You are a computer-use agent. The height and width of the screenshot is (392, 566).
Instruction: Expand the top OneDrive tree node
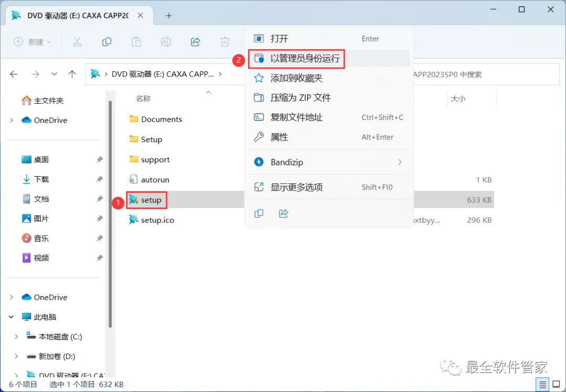[x=12, y=120]
